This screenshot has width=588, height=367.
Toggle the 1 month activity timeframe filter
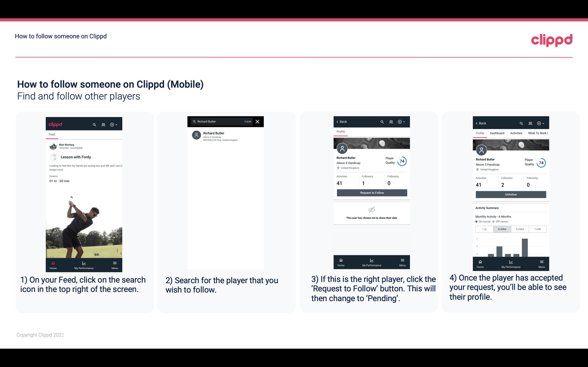tap(537, 229)
